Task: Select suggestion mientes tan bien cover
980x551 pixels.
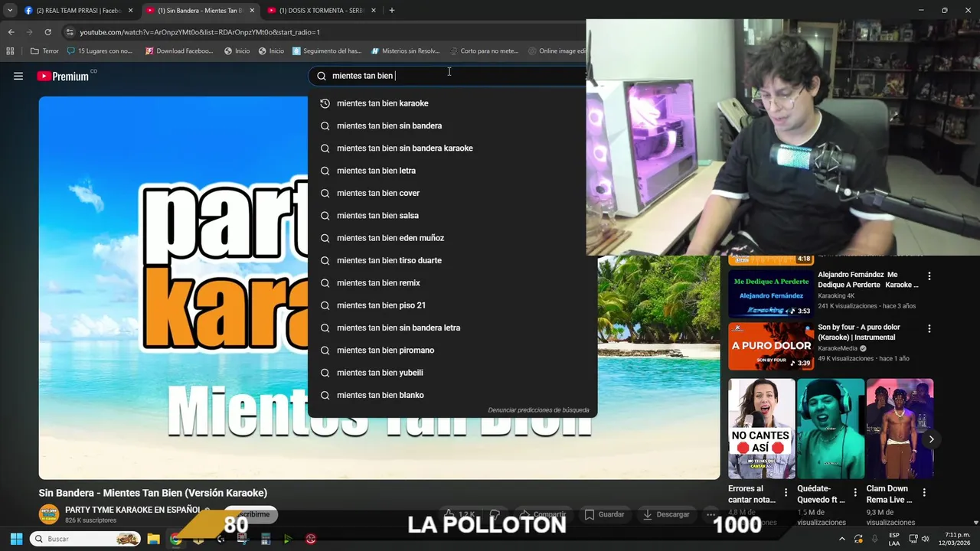Action: pos(452,193)
